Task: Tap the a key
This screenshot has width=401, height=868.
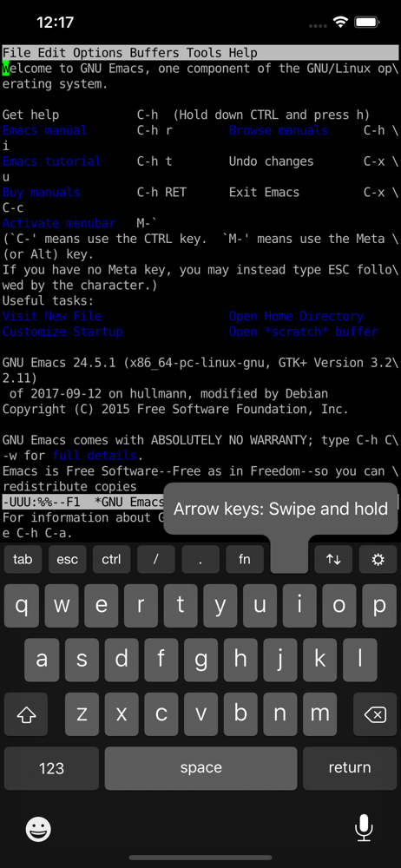Action: (x=42, y=660)
